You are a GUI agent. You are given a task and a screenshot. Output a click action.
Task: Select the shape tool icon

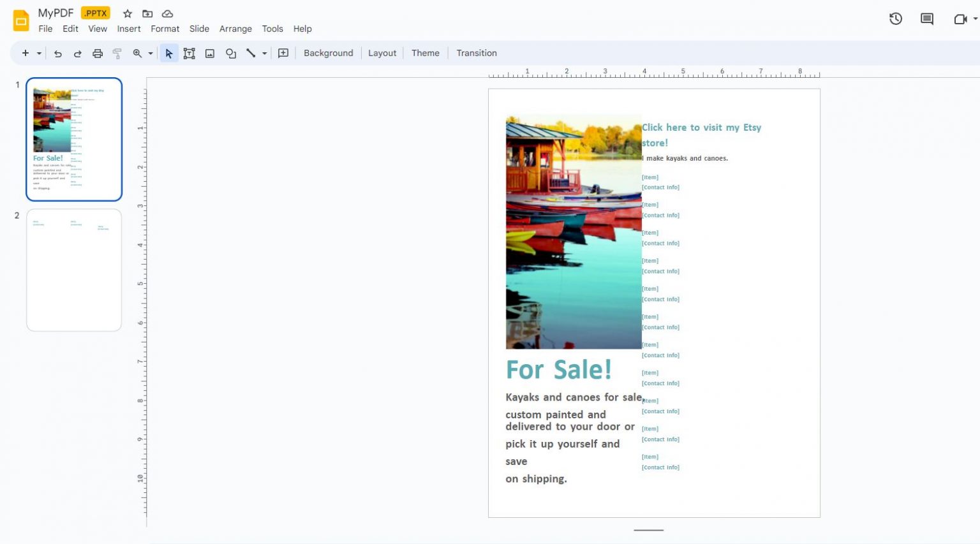click(x=231, y=54)
